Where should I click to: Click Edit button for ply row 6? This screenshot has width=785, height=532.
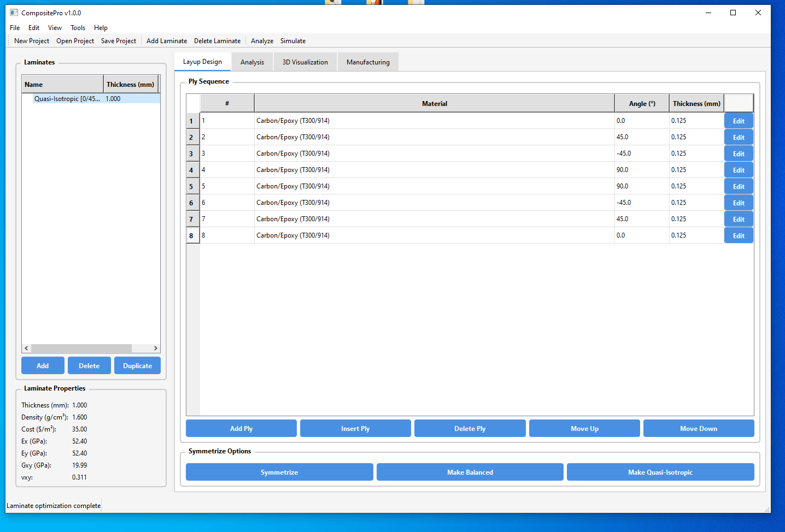pyautogui.click(x=739, y=203)
